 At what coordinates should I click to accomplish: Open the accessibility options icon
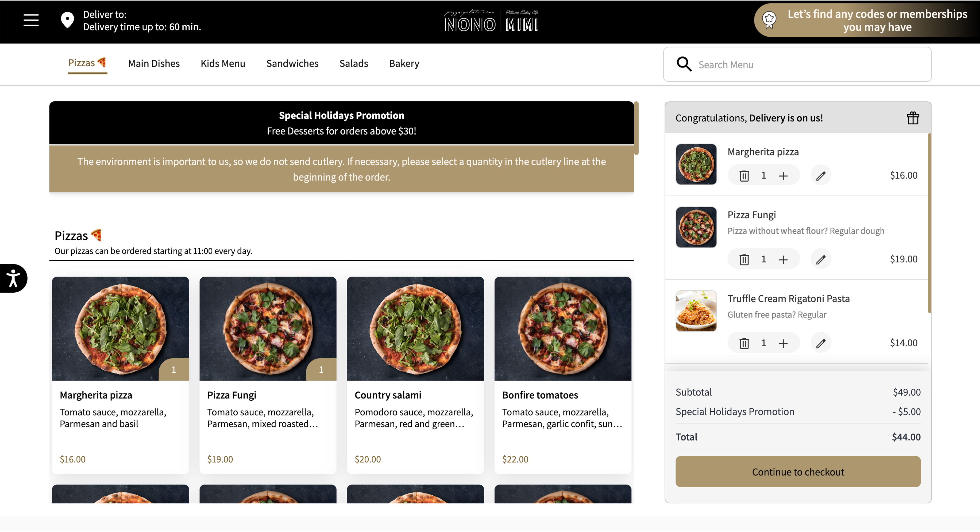pyautogui.click(x=13, y=278)
